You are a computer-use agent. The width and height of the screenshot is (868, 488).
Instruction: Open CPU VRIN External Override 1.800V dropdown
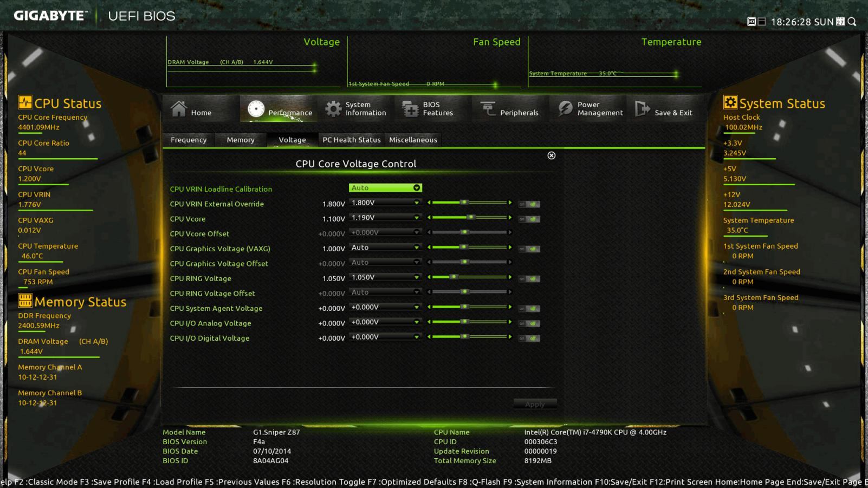coord(385,203)
